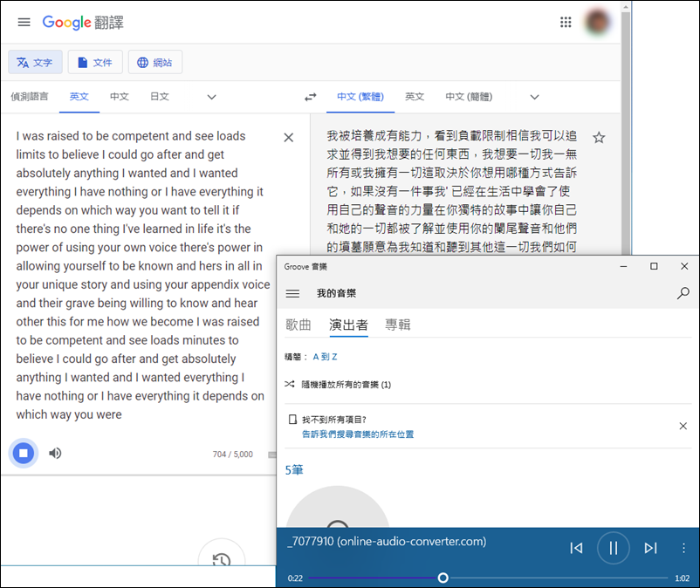This screenshot has height=588, width=700.
Task: Click inside the English source text area
Action: click(143, 275)
